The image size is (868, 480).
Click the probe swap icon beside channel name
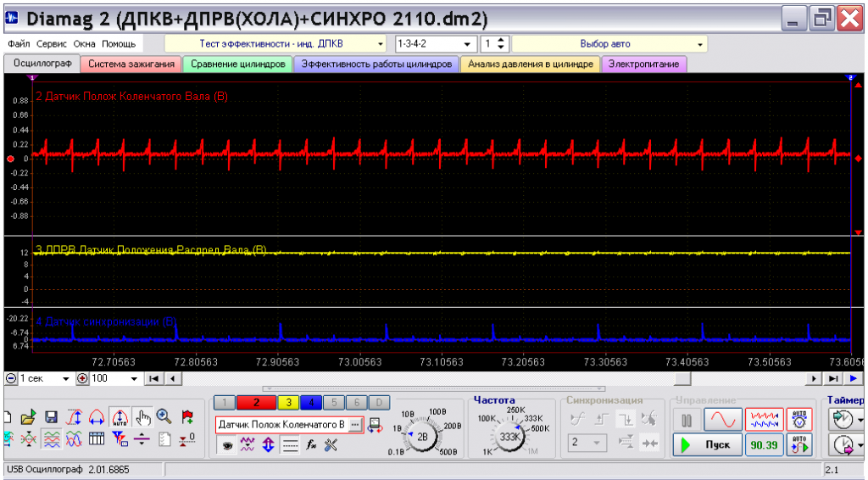pos(375,425)
